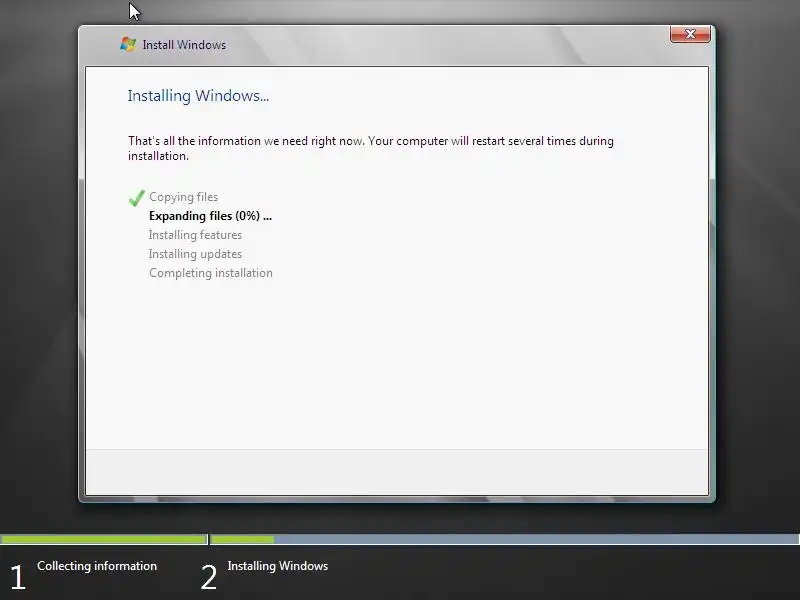Close the Install Windows dialog

click(690, 34)
